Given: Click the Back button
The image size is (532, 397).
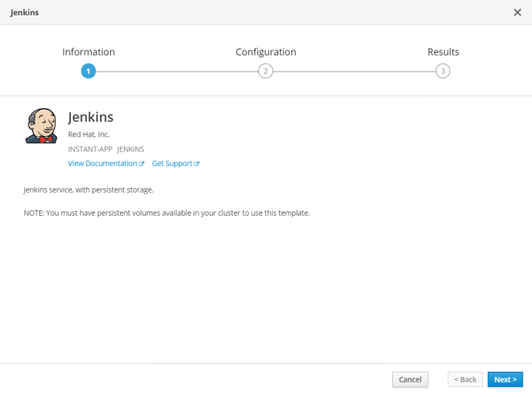Looking at the screenshot, I should pyautogui.click(x=465, y=379).
